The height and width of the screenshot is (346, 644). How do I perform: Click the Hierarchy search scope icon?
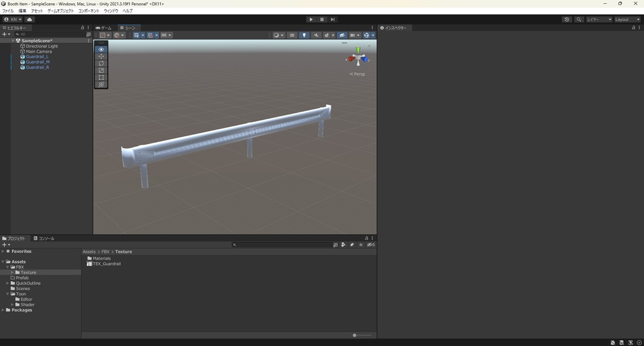click(88, 35)
